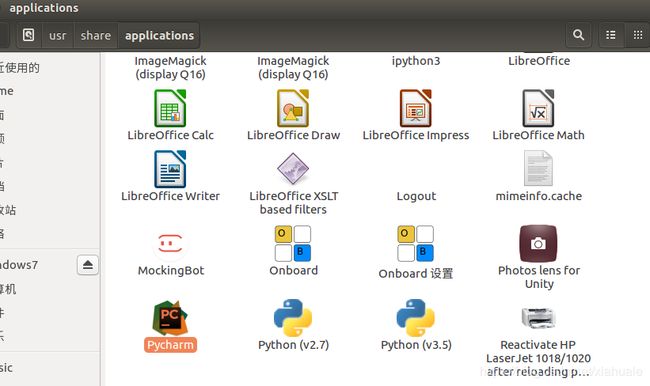Click the LibreOffice Writer label text
Image resolution: width=650 pixels, height=386 pixels.
point(170,196)
